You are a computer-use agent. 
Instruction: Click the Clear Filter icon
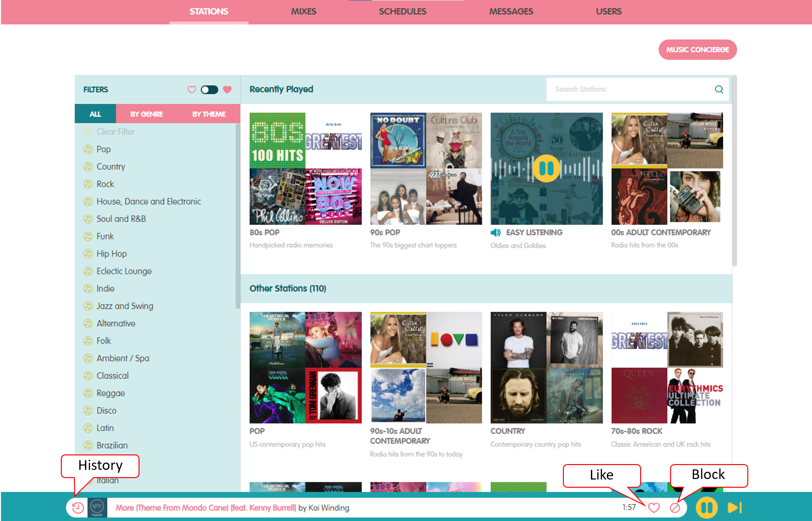tap(88, 132)
